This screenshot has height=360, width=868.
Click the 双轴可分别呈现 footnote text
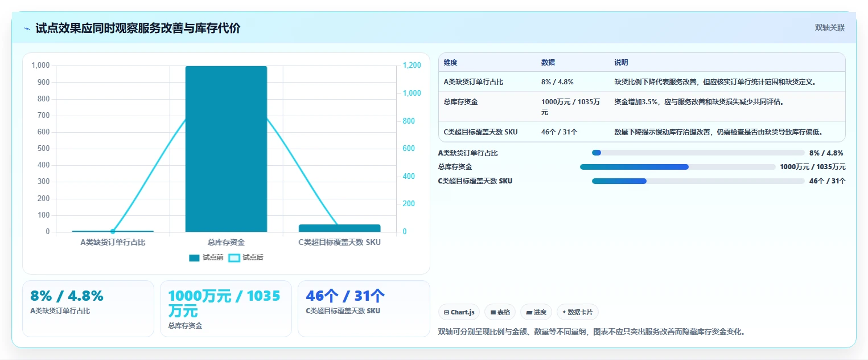click(592, 332)
